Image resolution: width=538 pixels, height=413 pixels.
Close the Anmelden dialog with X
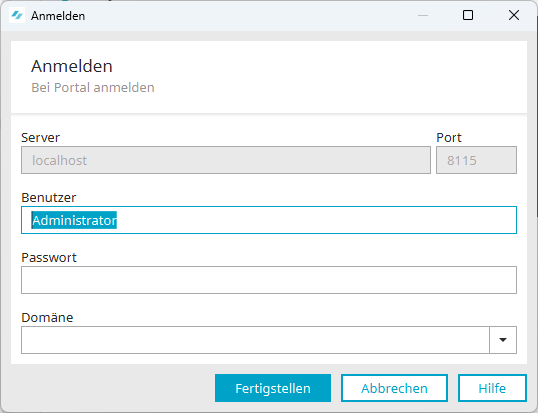514,15
